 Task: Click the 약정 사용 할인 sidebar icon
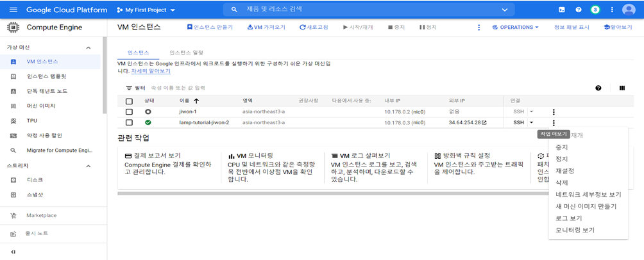13,135
